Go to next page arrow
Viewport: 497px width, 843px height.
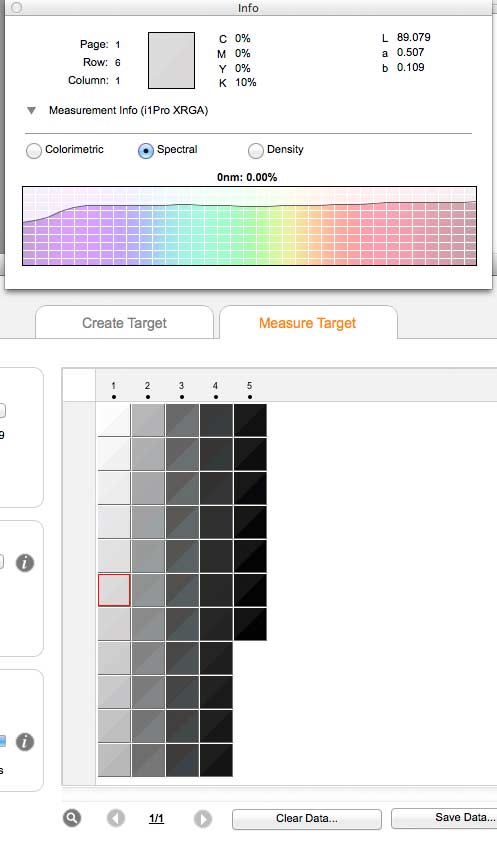[203, 818]
